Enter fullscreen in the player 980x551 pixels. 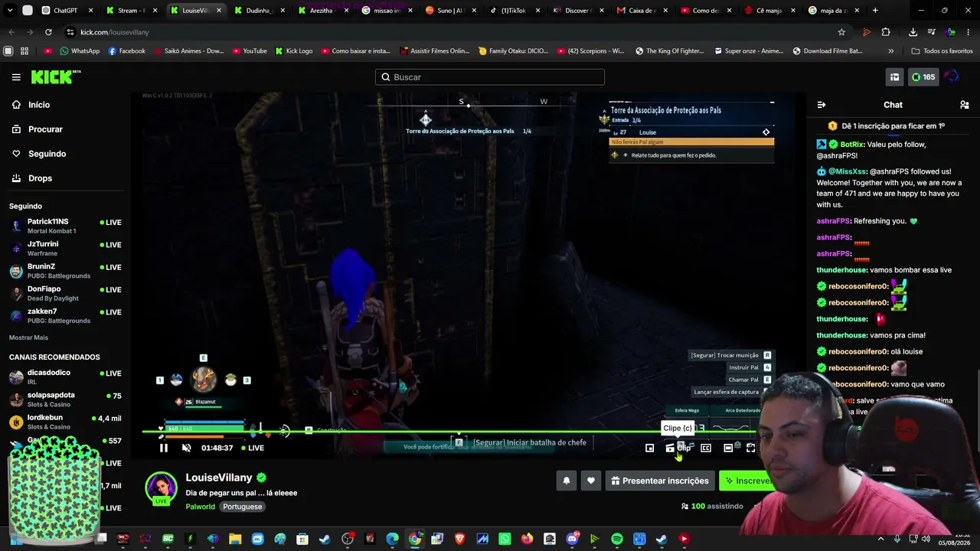[750, 448]
